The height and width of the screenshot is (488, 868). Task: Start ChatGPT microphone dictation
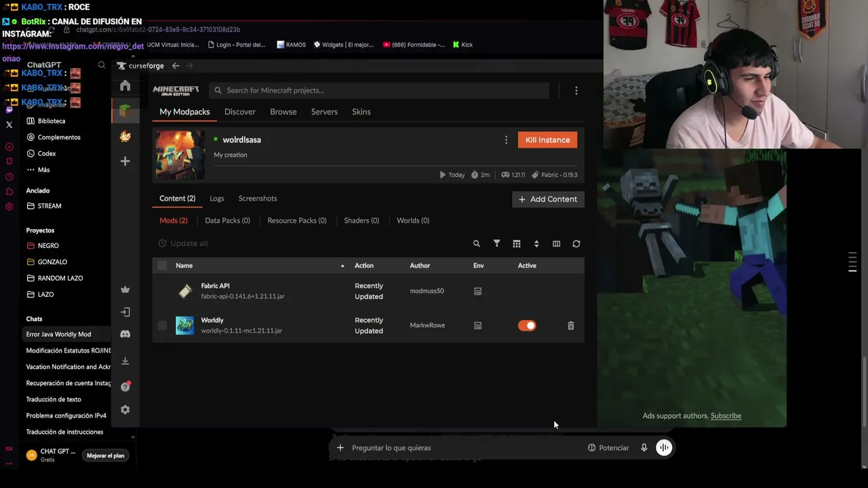coord(644,448)
